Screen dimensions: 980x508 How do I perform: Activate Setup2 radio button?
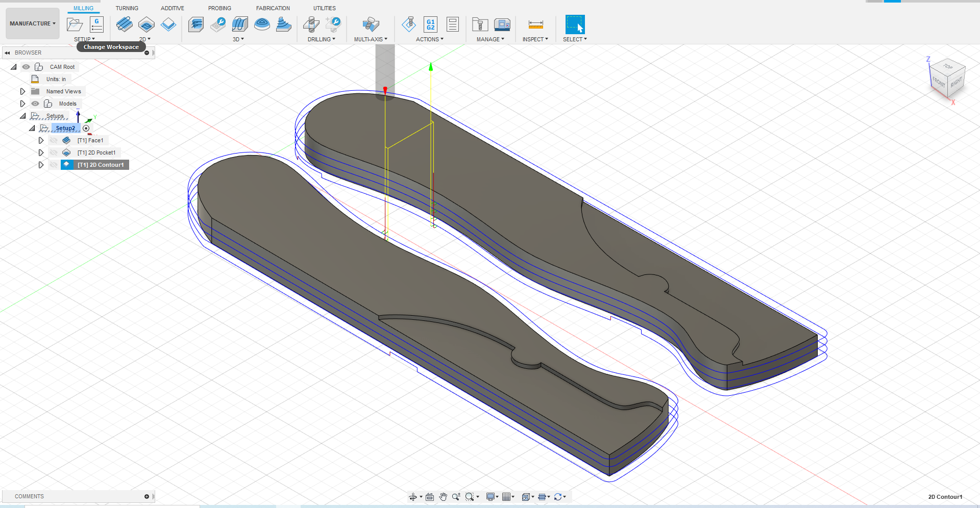(x=86, y=129)
